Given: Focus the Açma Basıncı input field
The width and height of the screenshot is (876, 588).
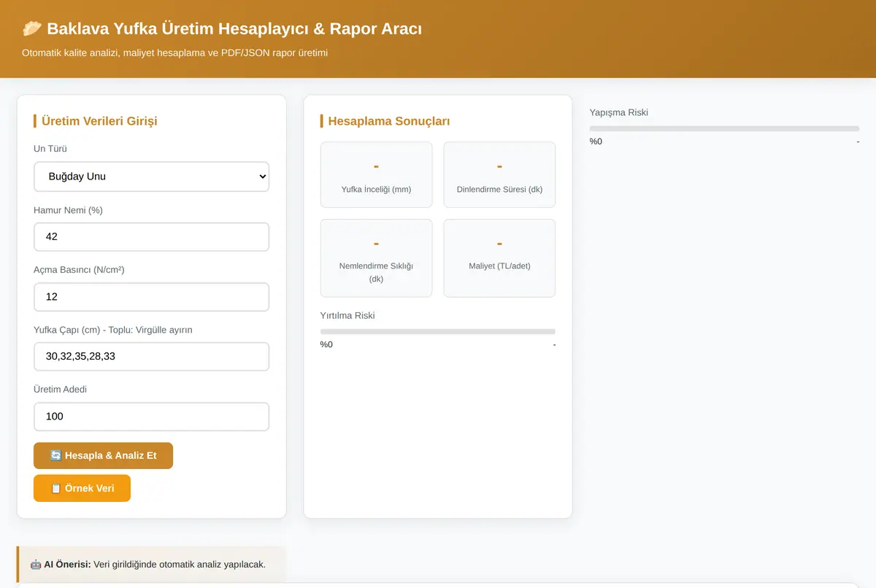Looking at the screenshot, I should point(151,297).
